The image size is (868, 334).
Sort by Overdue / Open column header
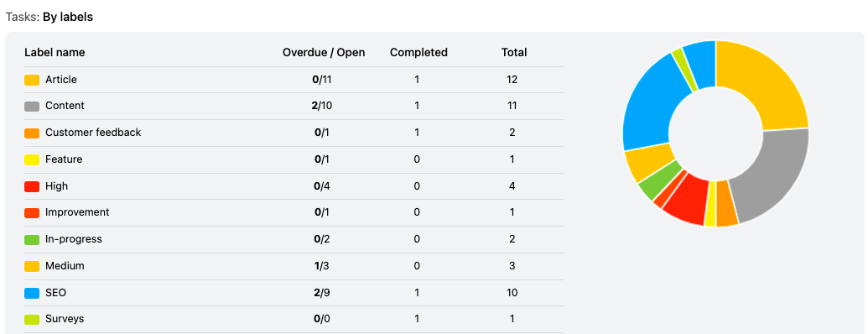tap(324, 53)
